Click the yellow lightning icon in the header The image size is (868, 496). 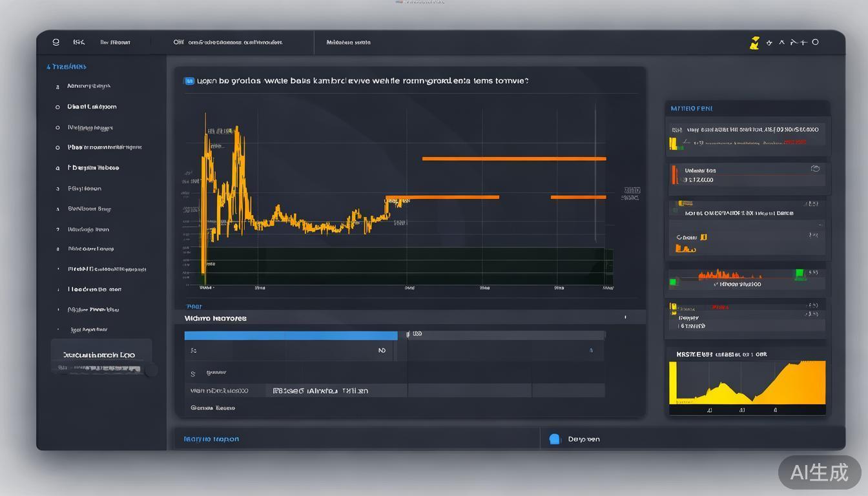[754, 43]
